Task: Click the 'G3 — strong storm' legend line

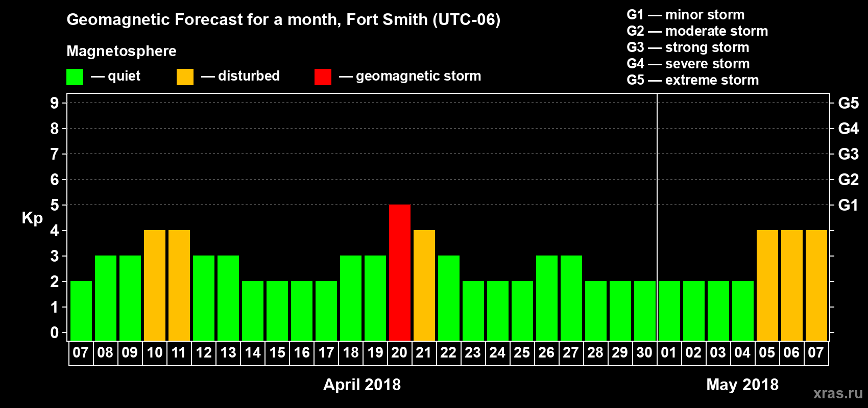Action: coord(688,47)
